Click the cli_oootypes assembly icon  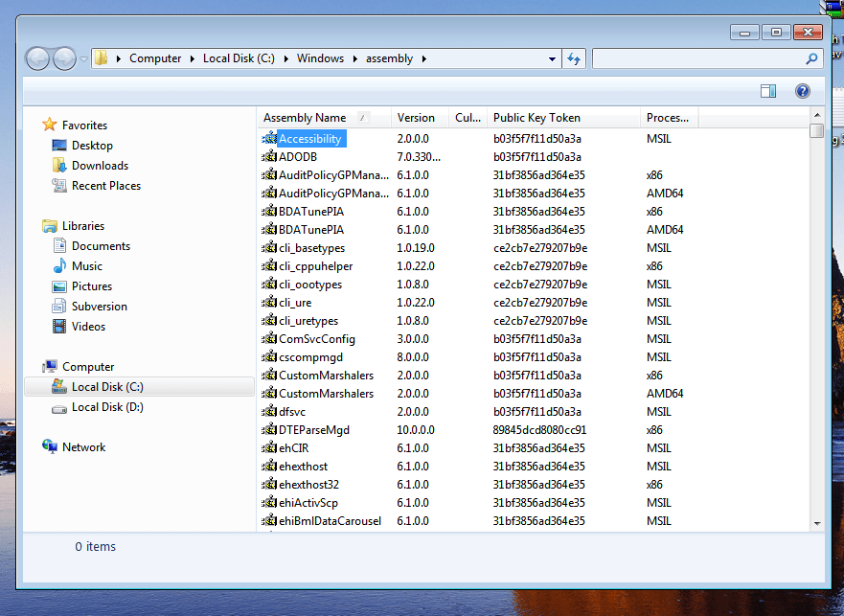pos(269,285)
